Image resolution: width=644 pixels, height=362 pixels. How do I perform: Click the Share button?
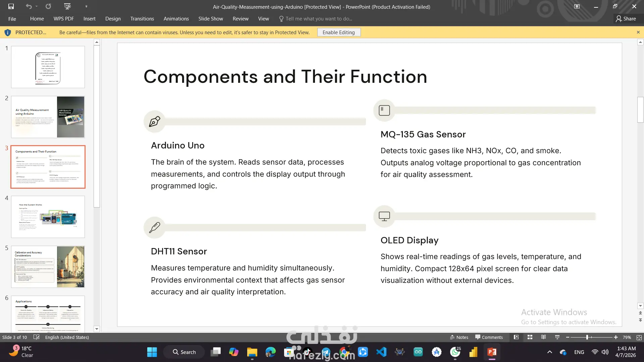[x=626, y=19]
